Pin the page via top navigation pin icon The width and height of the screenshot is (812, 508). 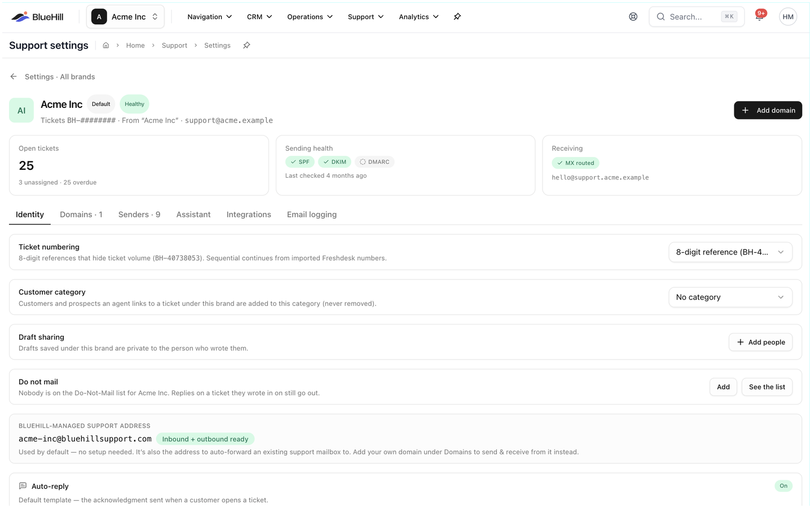pos(457,17)
